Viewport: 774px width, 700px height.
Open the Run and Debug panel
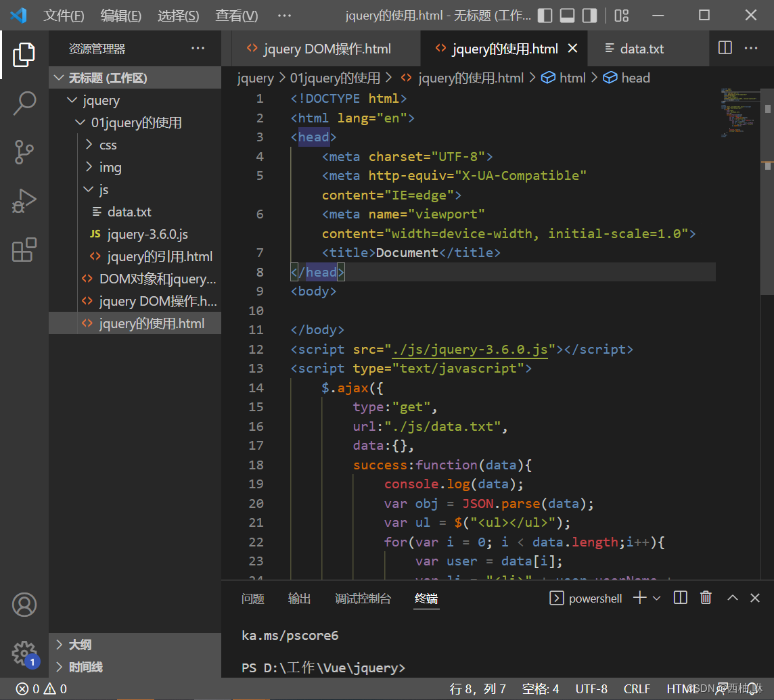pos(24,201)
